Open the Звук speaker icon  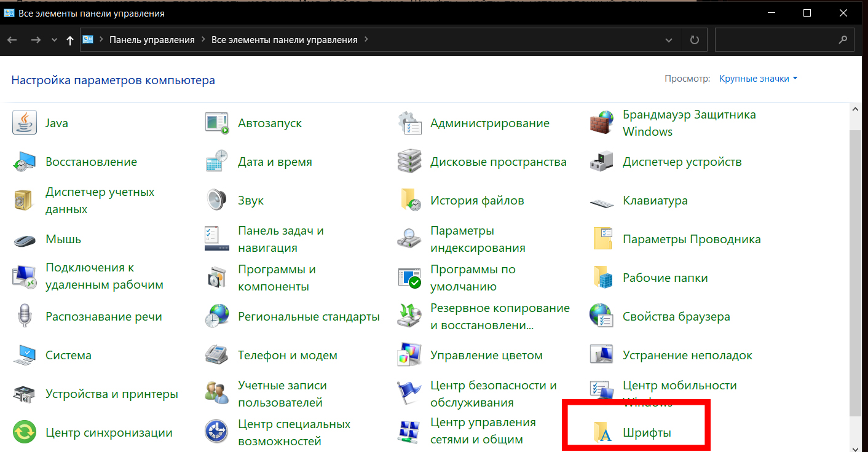coord(217,200)
